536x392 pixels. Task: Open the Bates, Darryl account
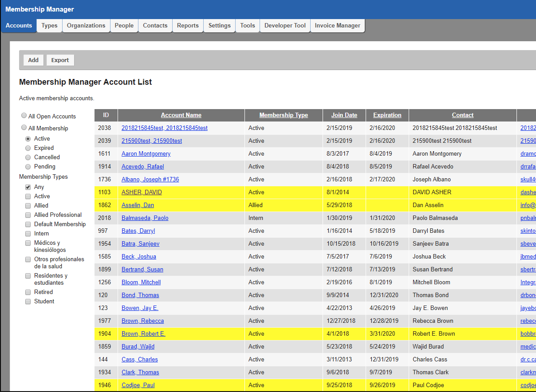pyautogui.click(x=138, y=231)
